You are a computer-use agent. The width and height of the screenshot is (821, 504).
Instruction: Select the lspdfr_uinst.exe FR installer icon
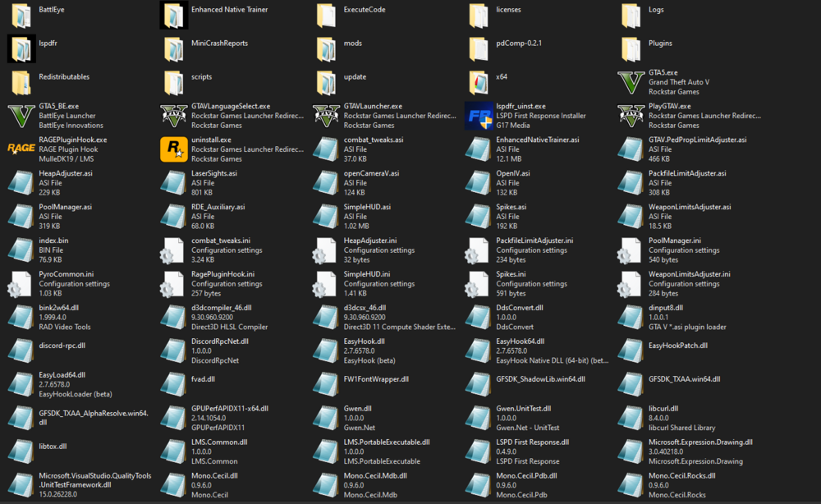tap(479, 117)
